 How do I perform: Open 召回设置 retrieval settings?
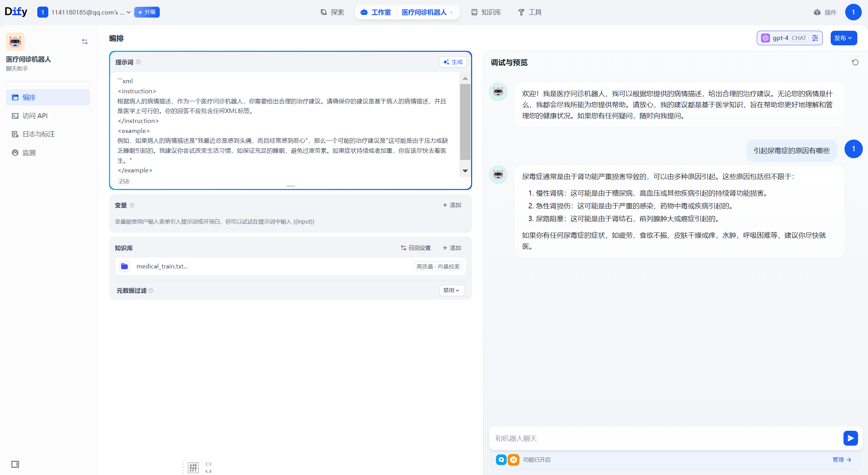(416, 248)
